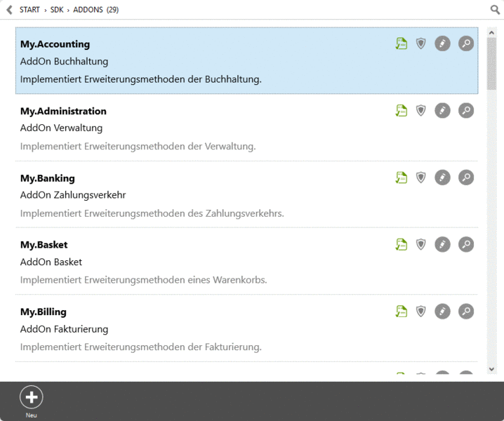Click description Implementiert Erweiterungsmethoden der Verwaltung.

point(138,147)
